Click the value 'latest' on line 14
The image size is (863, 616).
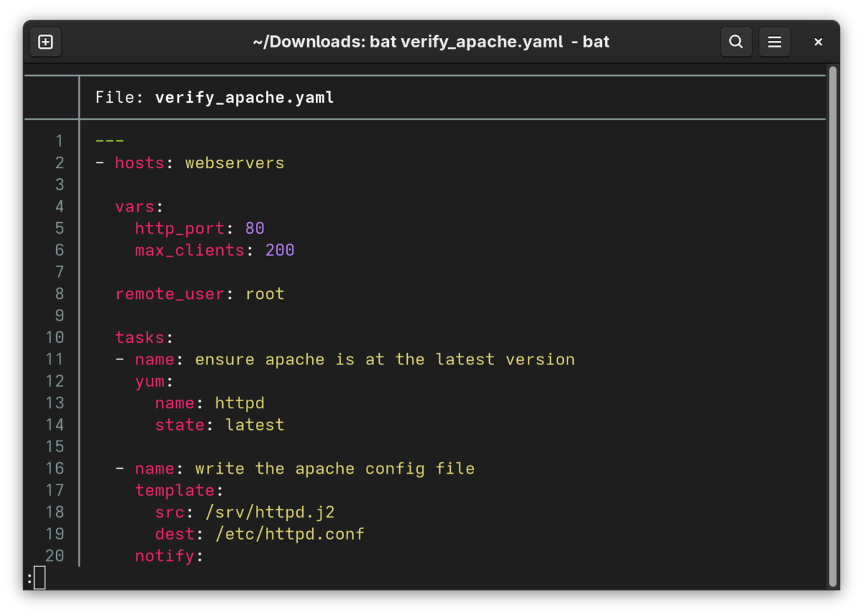(x=255, y=425)
